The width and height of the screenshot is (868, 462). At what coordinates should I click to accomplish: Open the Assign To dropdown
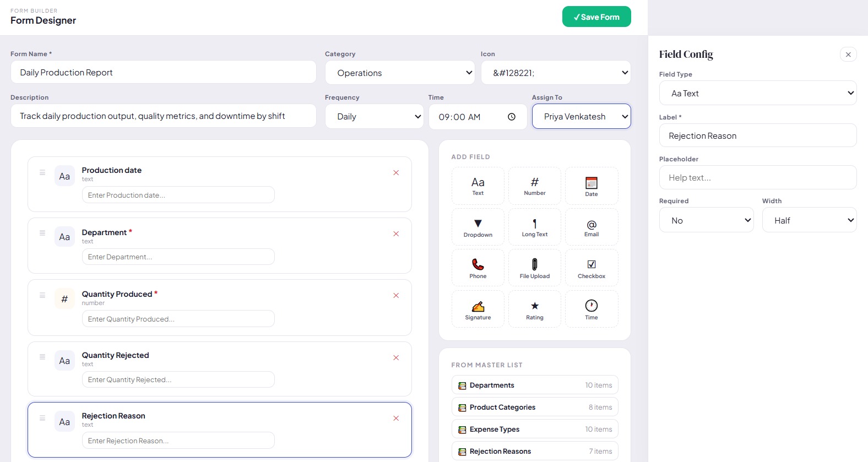click(582, 116)
